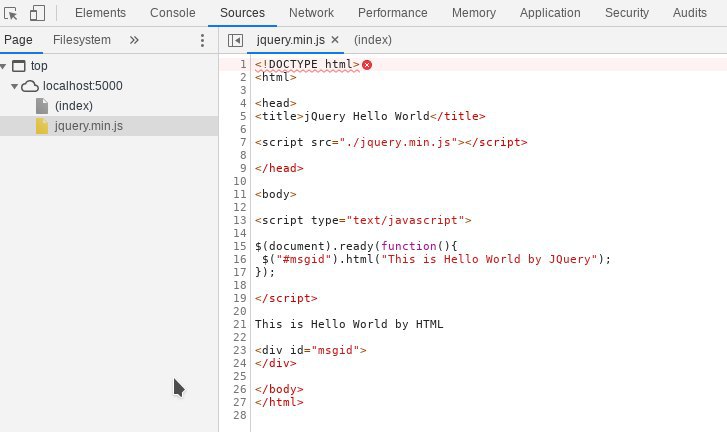Select the Sources tab
The height and width of the screenshot is (432, 727).
pyautogui.click(x=242, y=13)
